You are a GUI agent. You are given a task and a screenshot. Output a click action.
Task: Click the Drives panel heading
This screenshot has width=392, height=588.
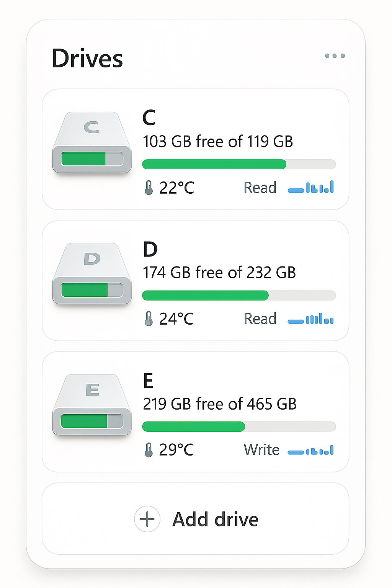click(87, 59)
